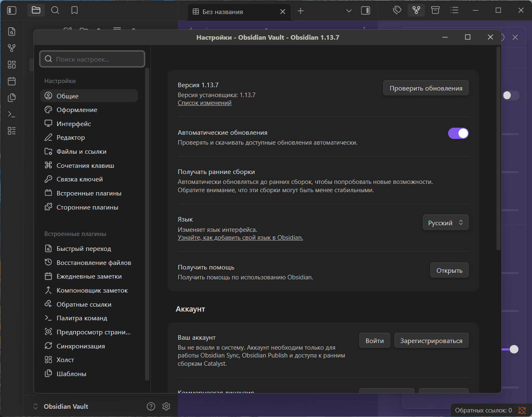Viewport: 532px width, 417px height.
Task: Toggle the switch in background graph panel
Action: (510, 95)
